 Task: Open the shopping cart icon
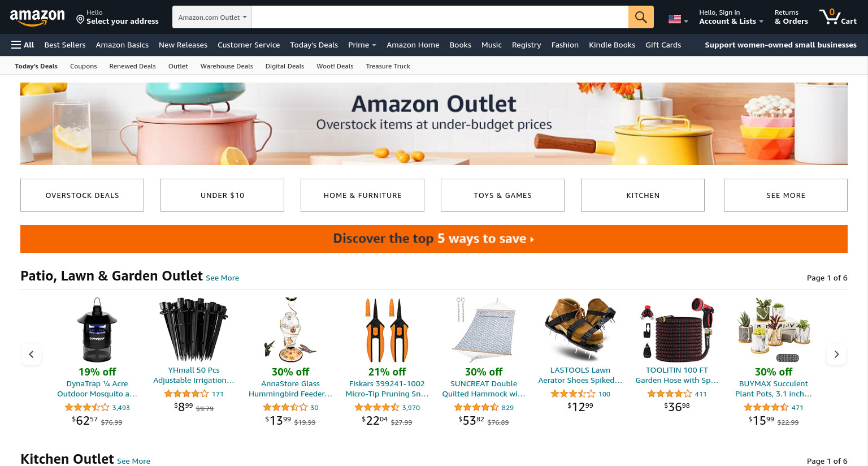[838, 16]
